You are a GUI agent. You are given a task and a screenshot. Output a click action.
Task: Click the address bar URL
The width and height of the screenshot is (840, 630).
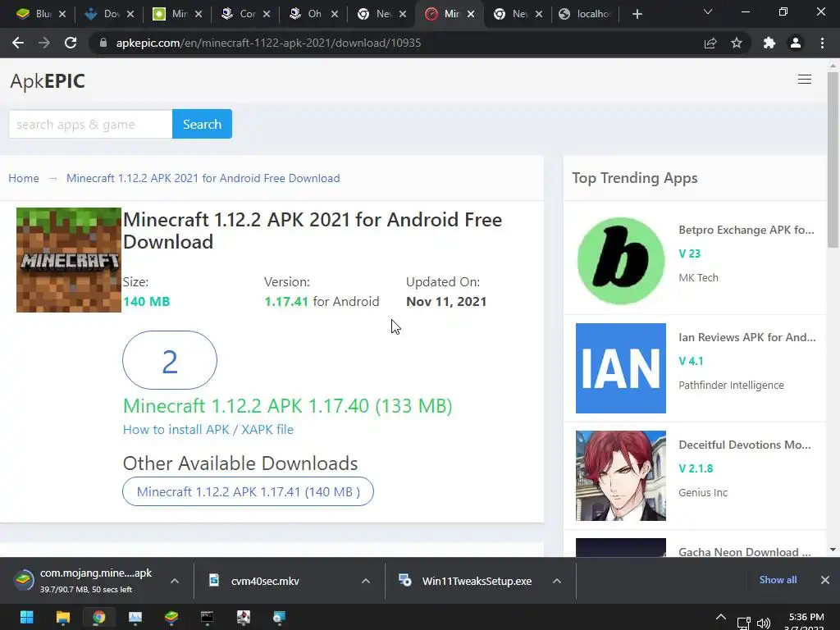268,43
